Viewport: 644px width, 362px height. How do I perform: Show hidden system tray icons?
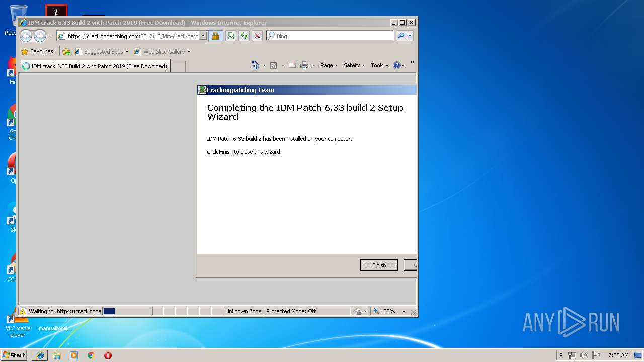coord(561,355)
